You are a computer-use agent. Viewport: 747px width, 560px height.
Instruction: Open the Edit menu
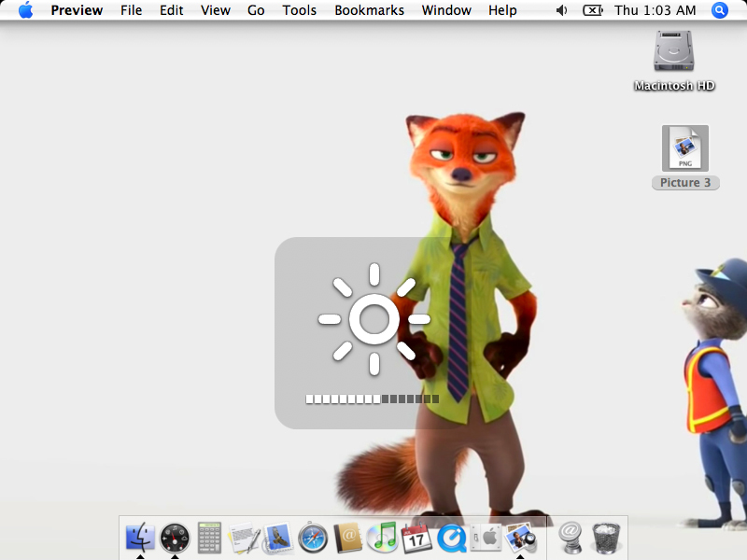pos(171,10)
